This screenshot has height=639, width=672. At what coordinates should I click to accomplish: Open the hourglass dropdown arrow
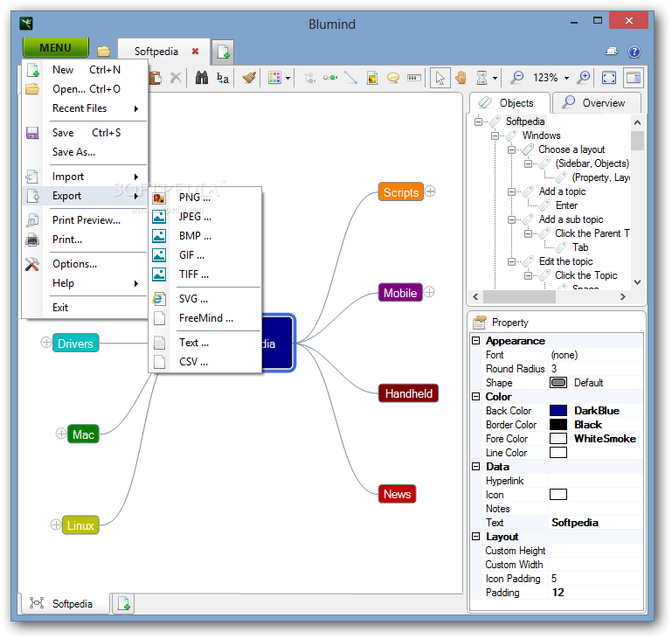click(495, 78)
